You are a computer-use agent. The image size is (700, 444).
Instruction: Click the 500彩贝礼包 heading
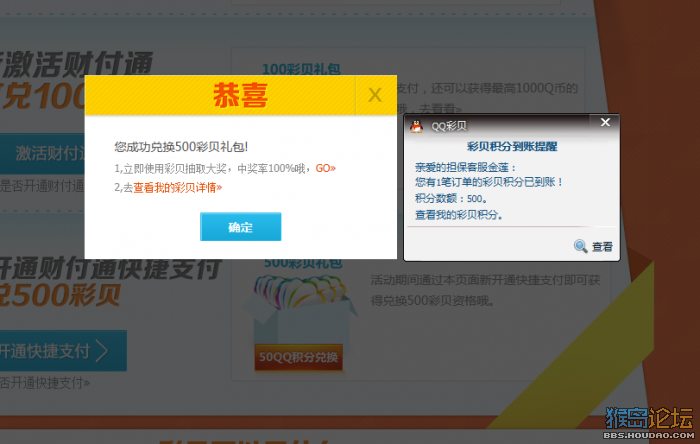(303, 263)
